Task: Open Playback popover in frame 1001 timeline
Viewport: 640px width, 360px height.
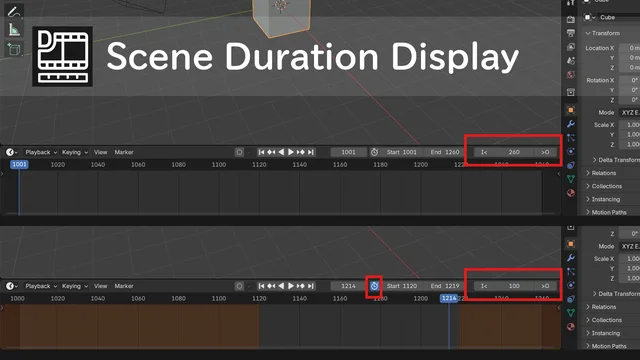Action: pos(41,152)
